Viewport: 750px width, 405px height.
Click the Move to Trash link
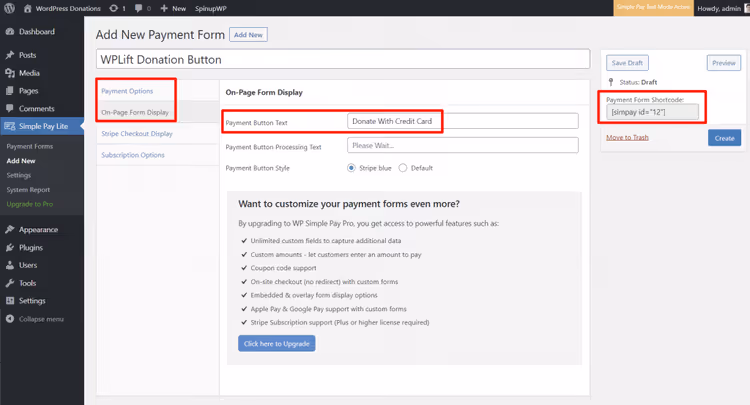[x=627, y=137]
